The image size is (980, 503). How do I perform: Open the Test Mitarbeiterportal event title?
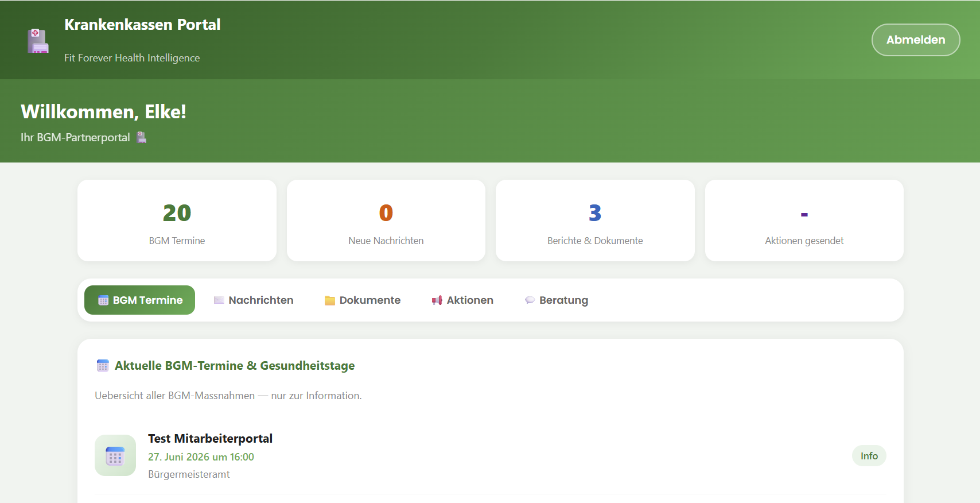click(x=210, y=439)
